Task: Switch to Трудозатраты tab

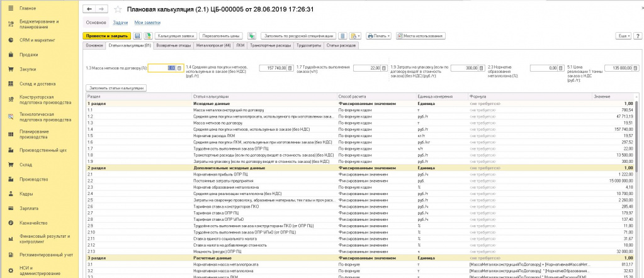Action: tap(308, 45)
